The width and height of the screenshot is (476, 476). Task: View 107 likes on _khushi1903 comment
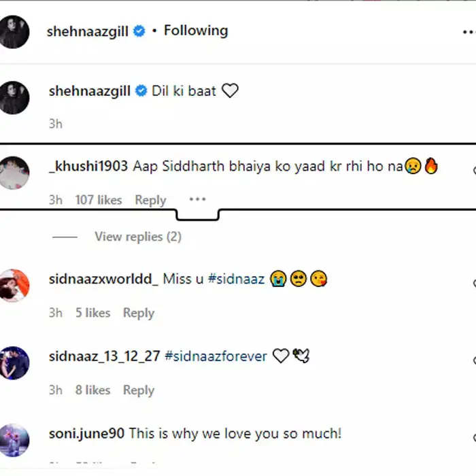pos(99,200)
